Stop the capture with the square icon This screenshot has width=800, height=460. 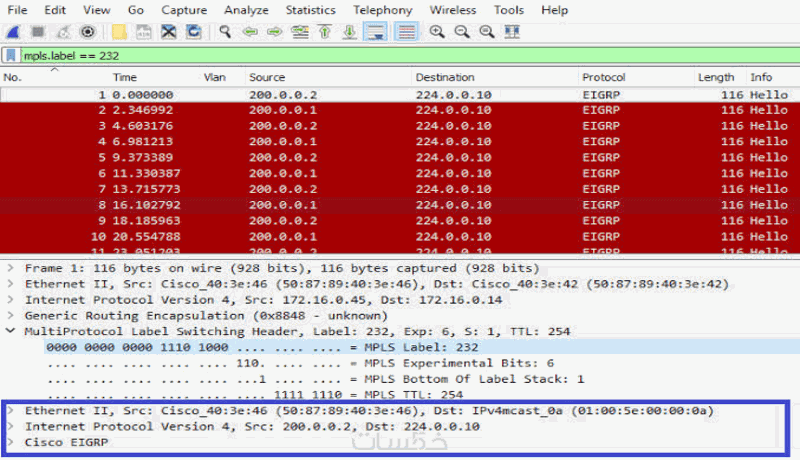(38, 32)
